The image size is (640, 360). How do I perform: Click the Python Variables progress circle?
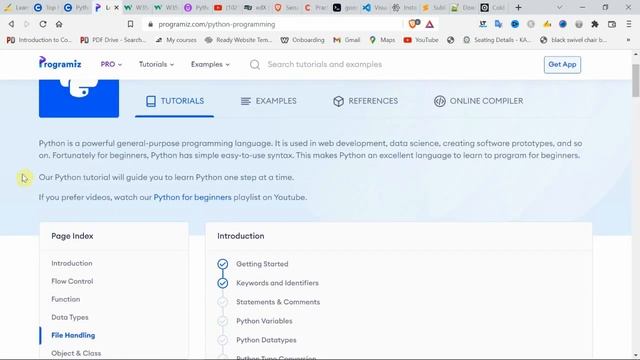click(222, 321)
